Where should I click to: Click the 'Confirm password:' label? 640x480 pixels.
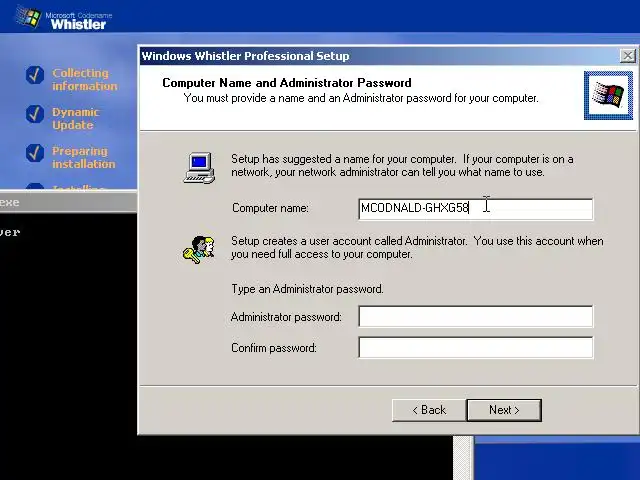pyautogui.click(x=274, y=348)
